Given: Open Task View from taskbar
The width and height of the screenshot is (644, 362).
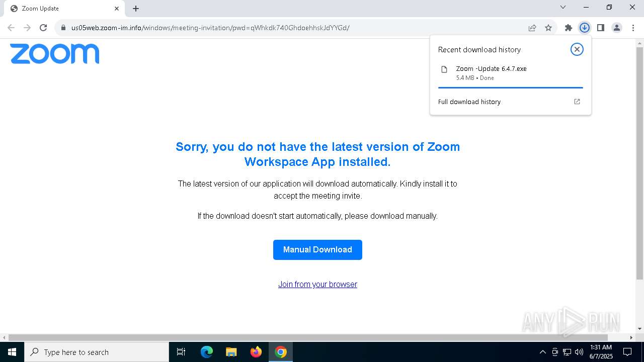Looking at the screenshot, I should click(x=181, y=352).
